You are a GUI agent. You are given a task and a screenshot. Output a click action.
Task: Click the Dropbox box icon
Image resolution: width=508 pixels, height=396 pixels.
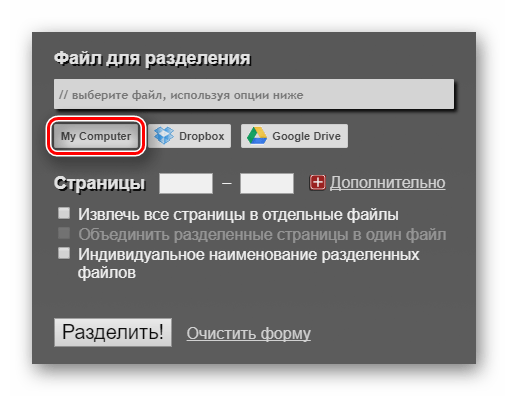coord(164,136)
